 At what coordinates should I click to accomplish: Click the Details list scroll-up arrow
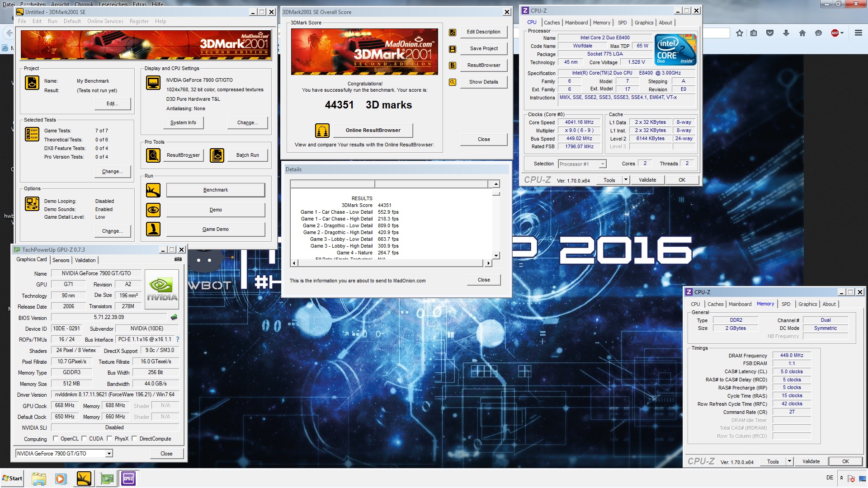click(x=496, y=184)
